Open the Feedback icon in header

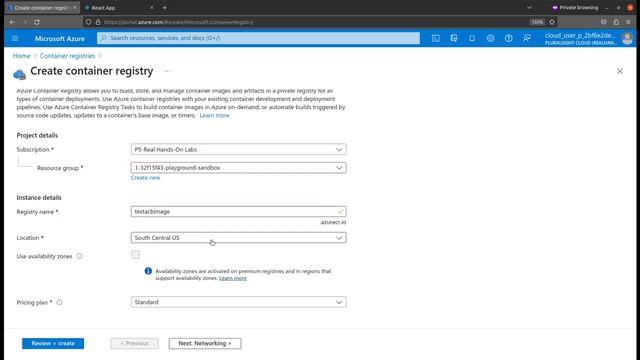click(x=527, y=38)
